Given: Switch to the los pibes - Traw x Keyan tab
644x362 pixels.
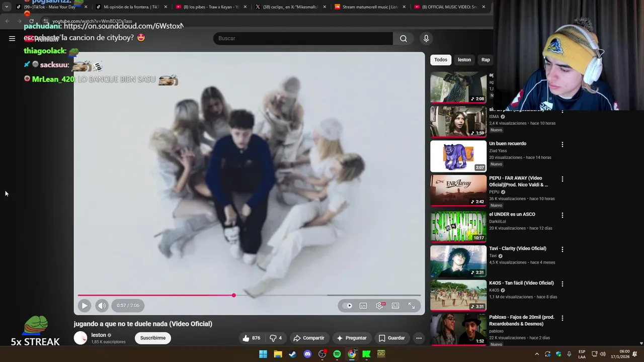Looking at the screenshot, I should coord(210,7).
